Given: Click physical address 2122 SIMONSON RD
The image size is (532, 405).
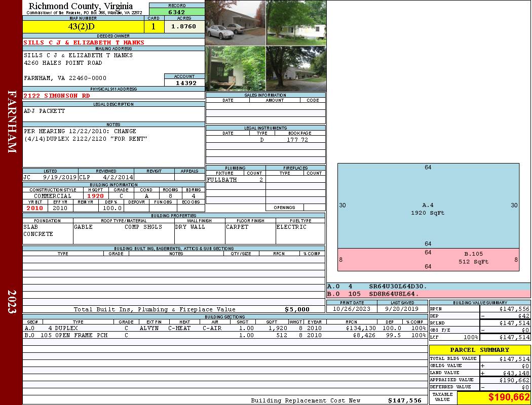Looking at the screenshot, I should [57, 96].
